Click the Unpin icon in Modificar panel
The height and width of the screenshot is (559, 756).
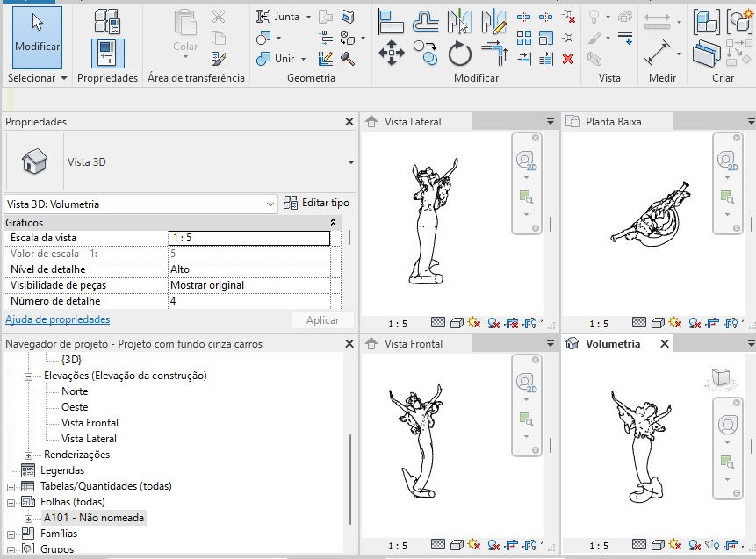coord(569,17)
